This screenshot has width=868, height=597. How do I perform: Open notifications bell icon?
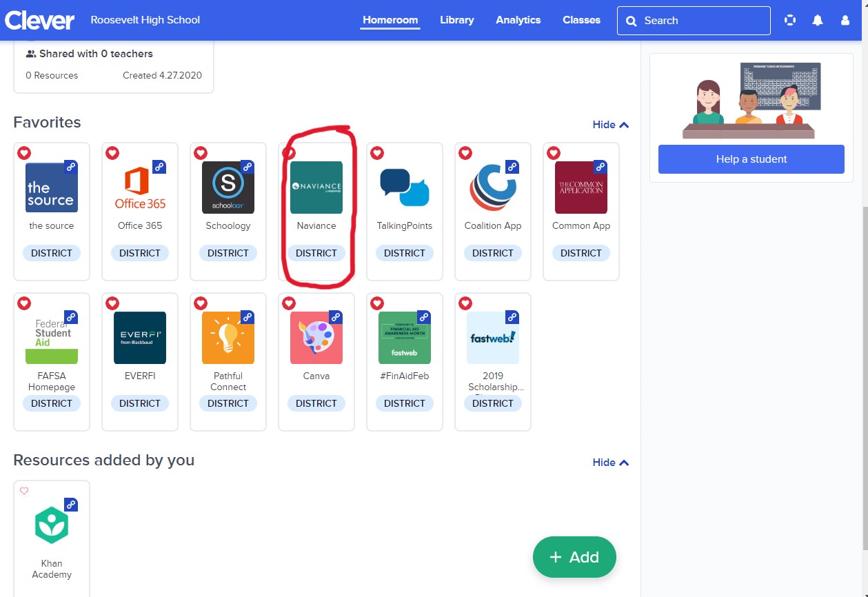[818, 21]
